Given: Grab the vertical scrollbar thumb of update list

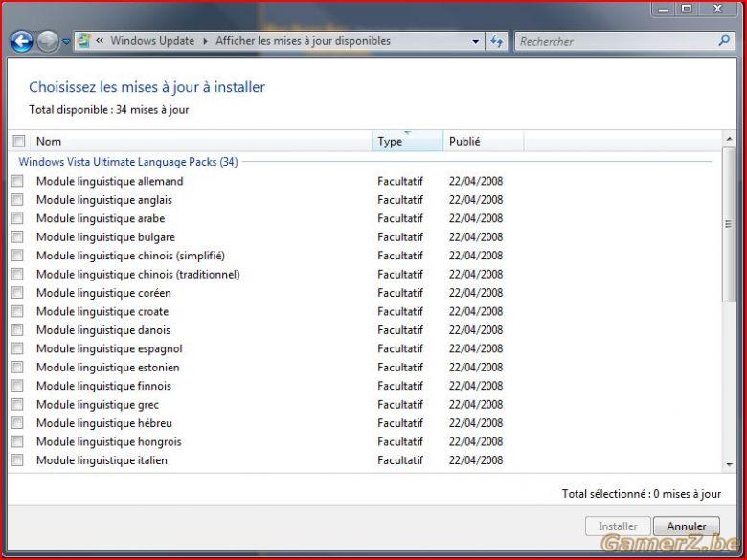Looking at the screenshot, I should [729, 224].
